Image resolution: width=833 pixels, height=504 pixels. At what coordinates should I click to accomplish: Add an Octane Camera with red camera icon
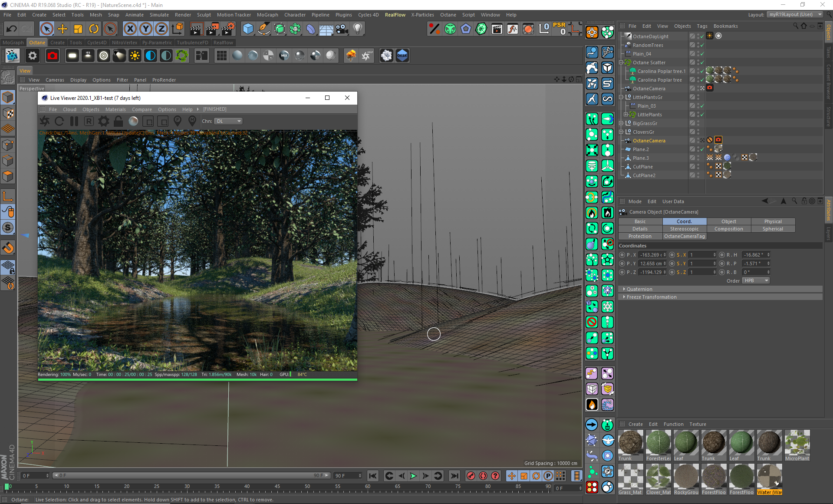tap(53, 56)
